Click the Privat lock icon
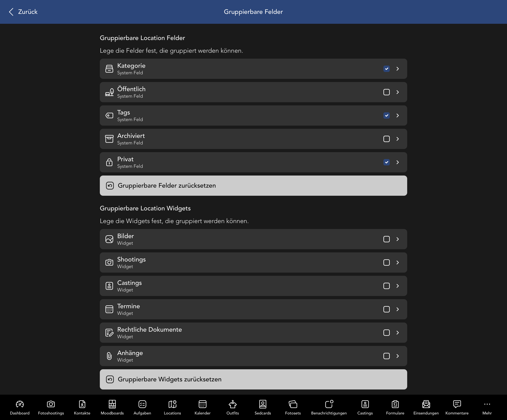The height and width of the screenshot is (420, 507). 109,162
